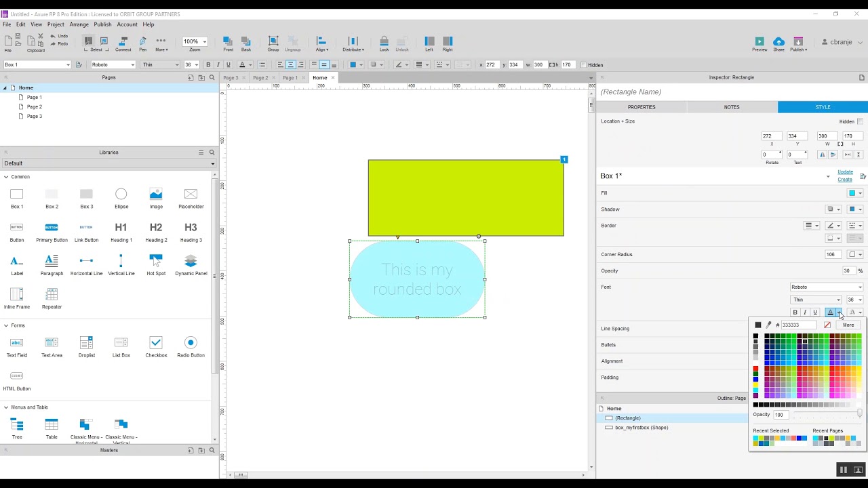This screenshot has width=868, height=488.
Task: Choose the Hot Spot widget
Action: 156,265
